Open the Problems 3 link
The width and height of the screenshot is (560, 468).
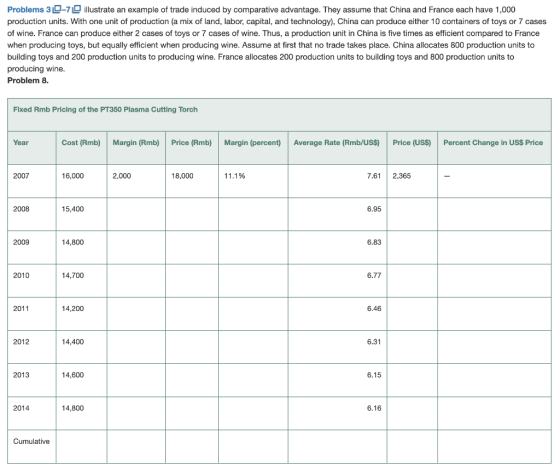[x=29, y=9]
